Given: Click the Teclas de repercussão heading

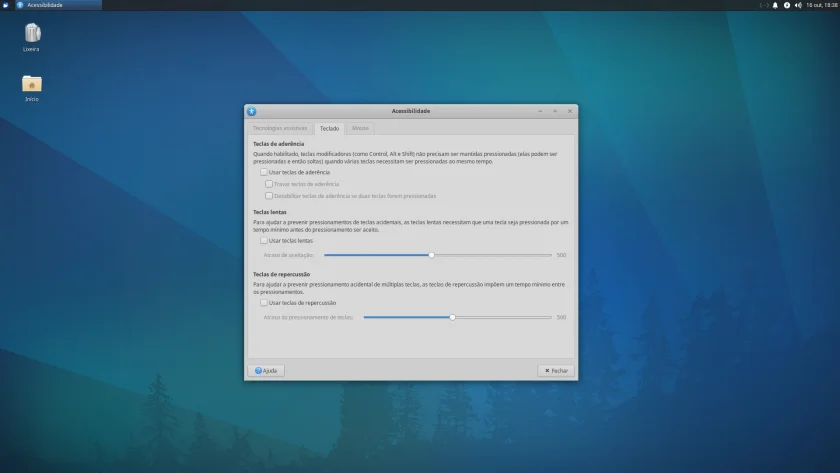Looking at the screenshot, I should [281, 275].
